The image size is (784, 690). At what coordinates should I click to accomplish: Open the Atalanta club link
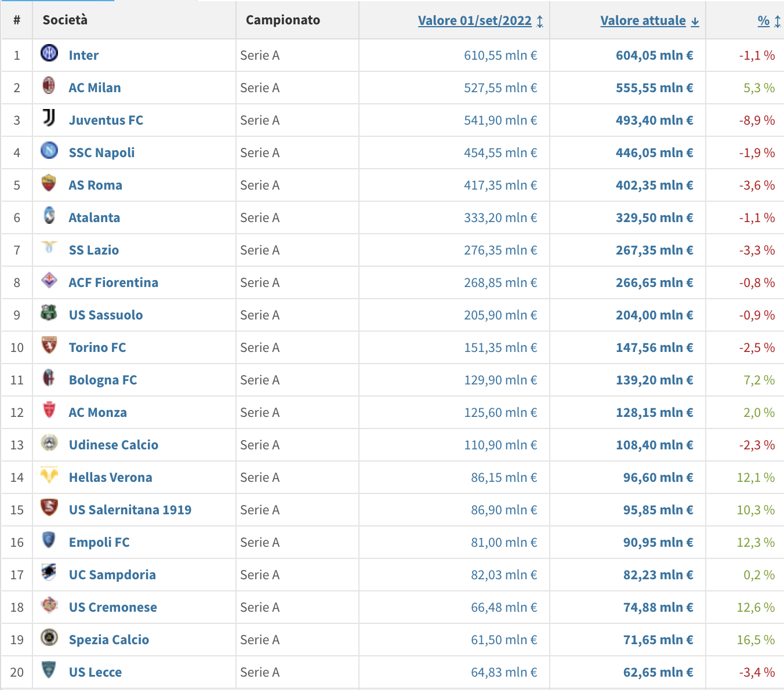95,217
